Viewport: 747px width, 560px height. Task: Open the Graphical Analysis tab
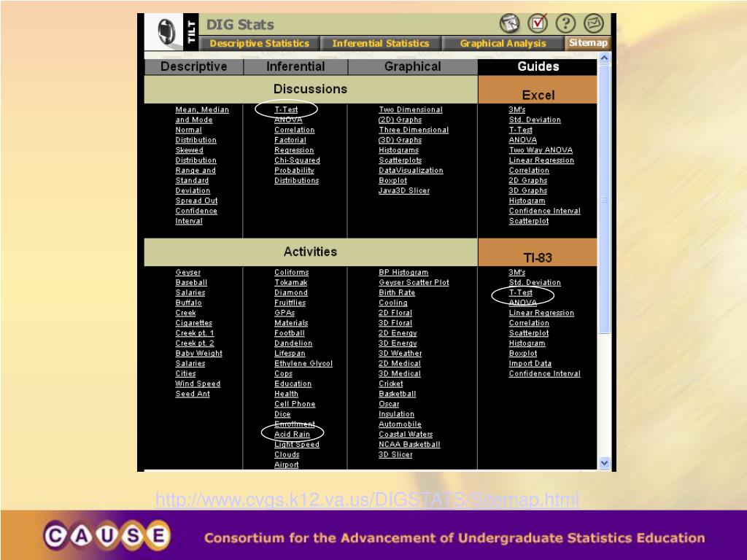point(503,43)
